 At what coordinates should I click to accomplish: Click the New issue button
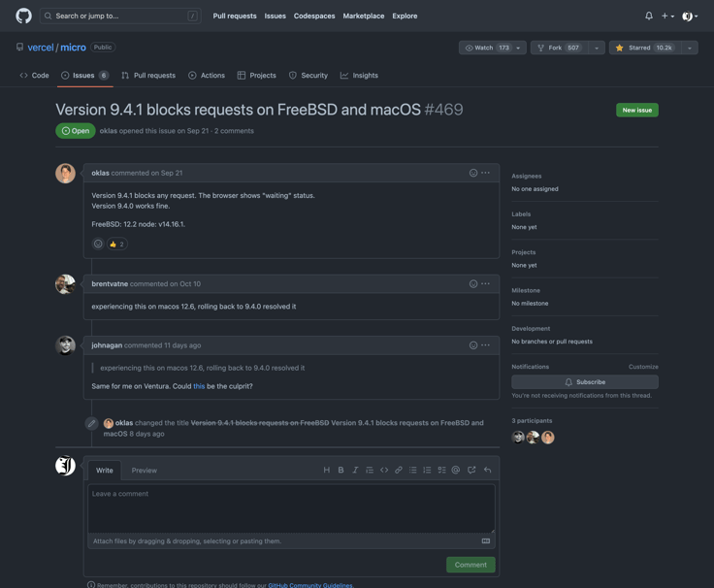[x=637, y=111]
